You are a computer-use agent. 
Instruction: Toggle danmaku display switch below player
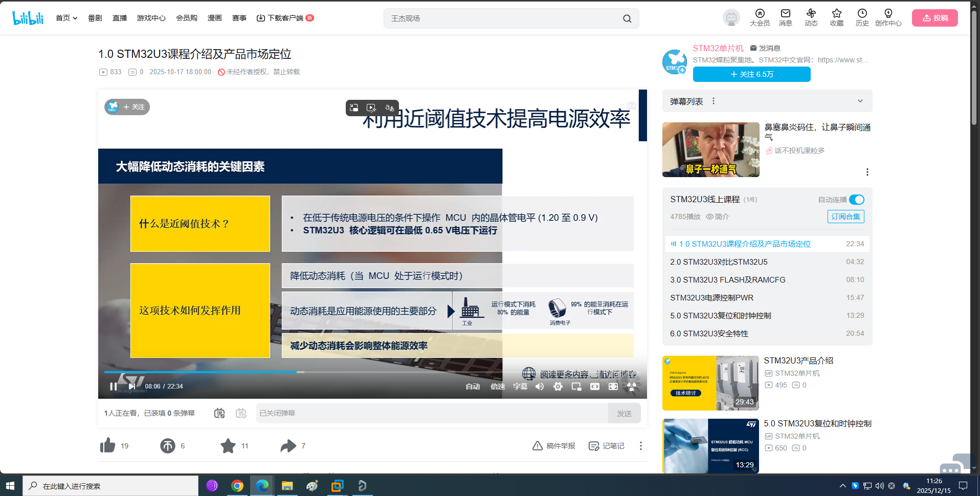[x=219, y=413]
